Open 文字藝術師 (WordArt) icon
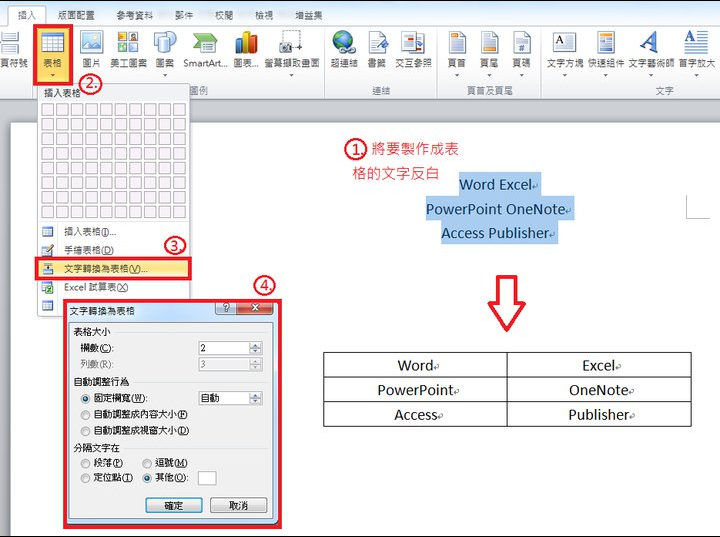The image size is (720, 537). point(650,42)
